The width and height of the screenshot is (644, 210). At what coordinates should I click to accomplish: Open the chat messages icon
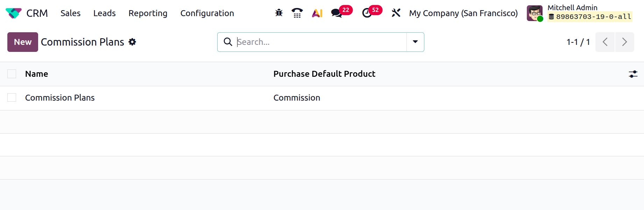[x=337, y=13]
